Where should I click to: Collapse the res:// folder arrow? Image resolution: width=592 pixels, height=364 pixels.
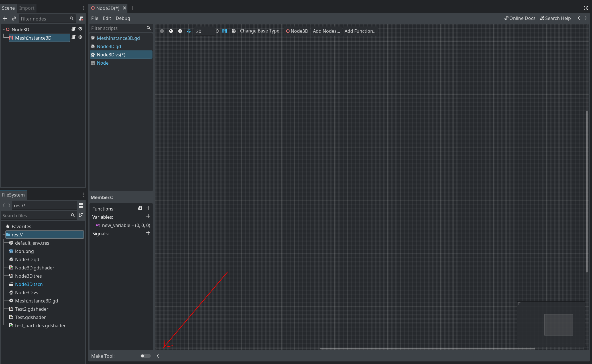coord(4,235)
